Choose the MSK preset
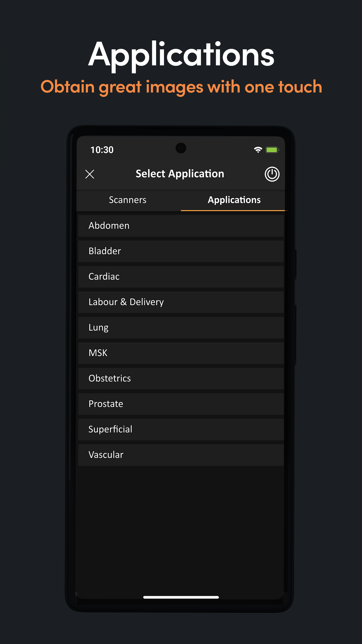Image resolution: width=362 pixels, height=644 pixels. 181,353
